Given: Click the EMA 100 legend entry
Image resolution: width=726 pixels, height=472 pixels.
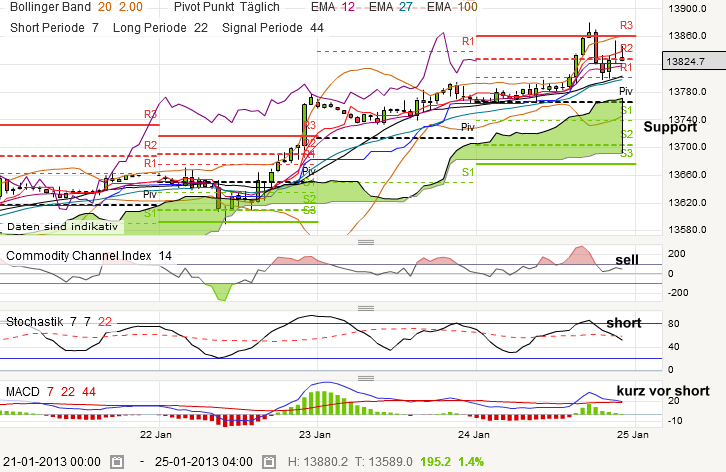Looking at the screenshot, I should click(452, 7).
